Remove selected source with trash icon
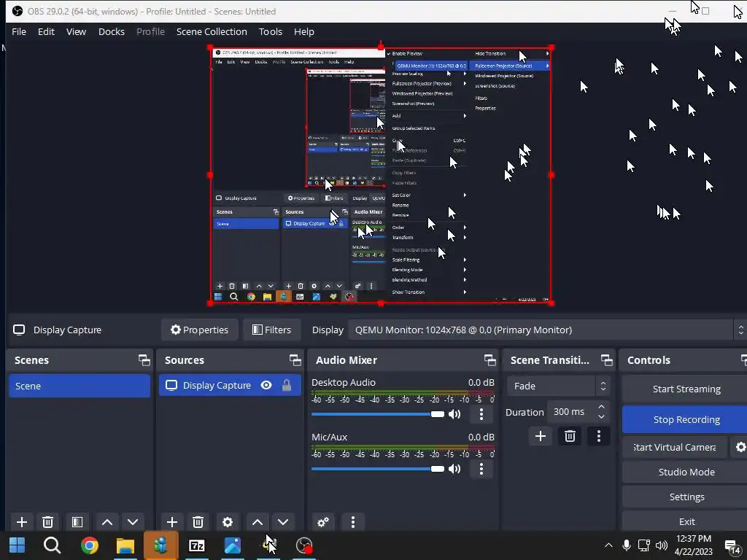The width and height of the screenshot is (747, 560). pyautogui.click(x=198, y=522)
